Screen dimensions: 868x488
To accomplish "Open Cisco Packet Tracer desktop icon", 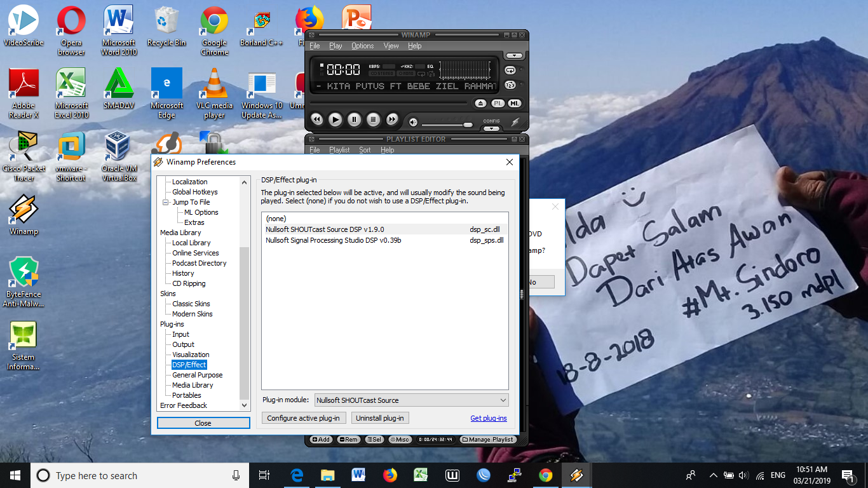I will coord(24,156).
